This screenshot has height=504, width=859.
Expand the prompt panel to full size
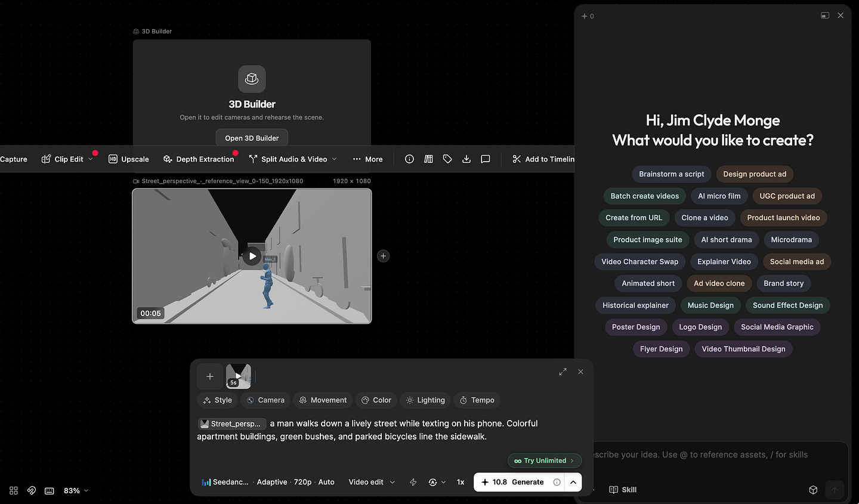563,372
